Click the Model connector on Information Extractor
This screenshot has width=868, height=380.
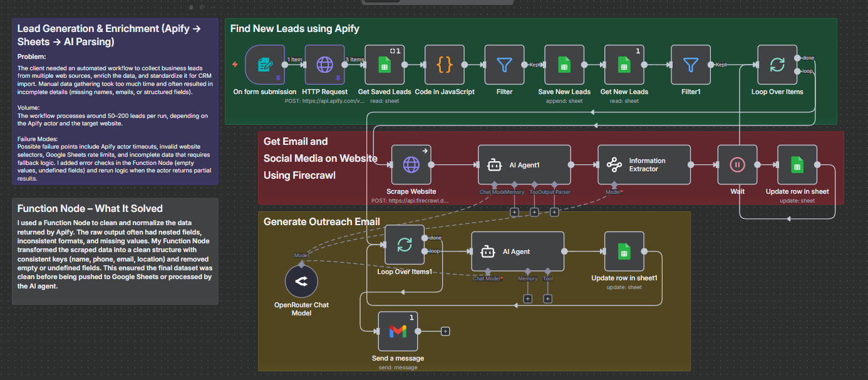(x=614, y=186)
